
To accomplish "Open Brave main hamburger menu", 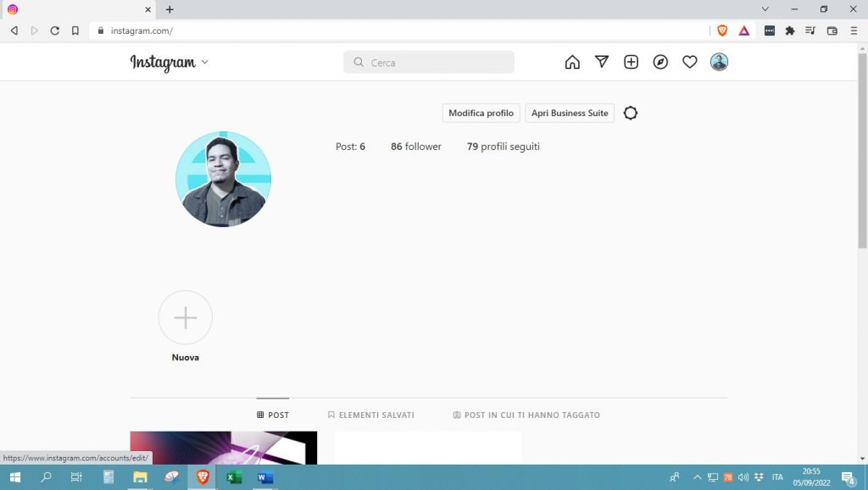I will pos(854,31).
